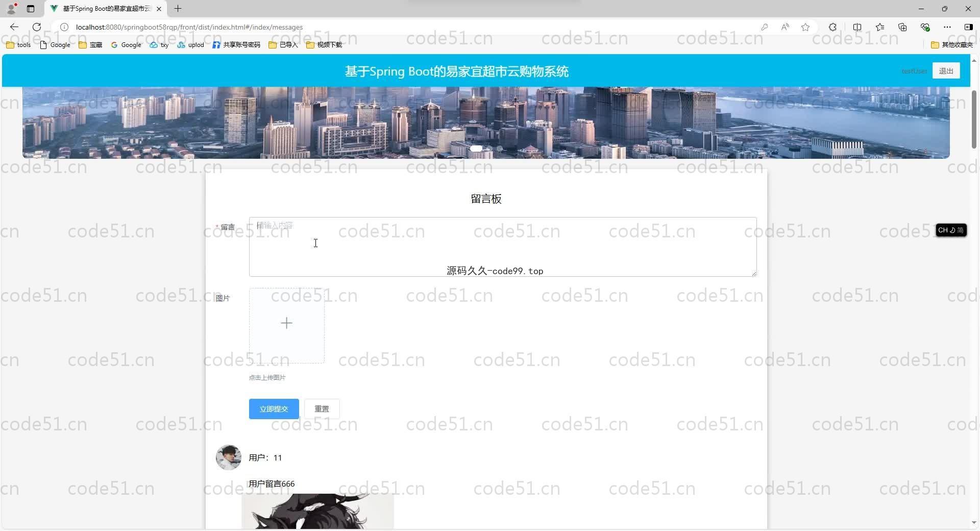Open the first Google bookmark with page icon
This screenshot has height=531, width=980.
pos(55,45)
